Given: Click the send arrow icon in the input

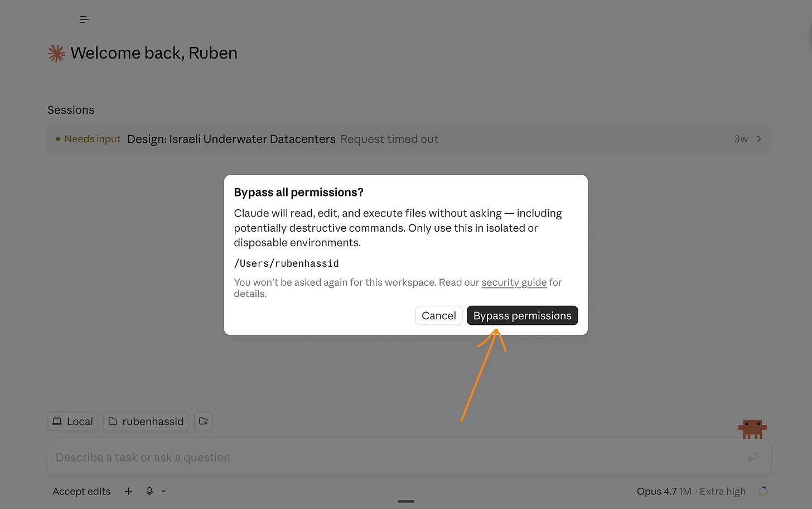Looking at the screenshot, I should [753, 458].
